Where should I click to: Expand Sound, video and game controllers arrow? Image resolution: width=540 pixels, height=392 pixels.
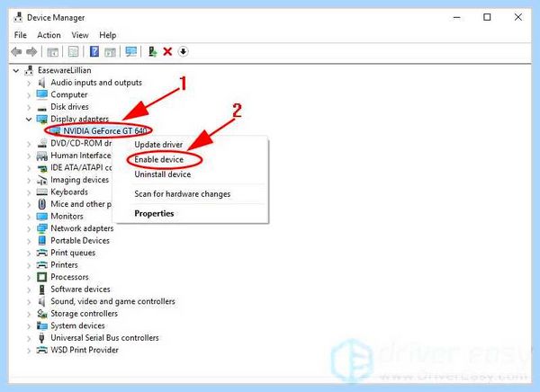(x=29, y=302)
